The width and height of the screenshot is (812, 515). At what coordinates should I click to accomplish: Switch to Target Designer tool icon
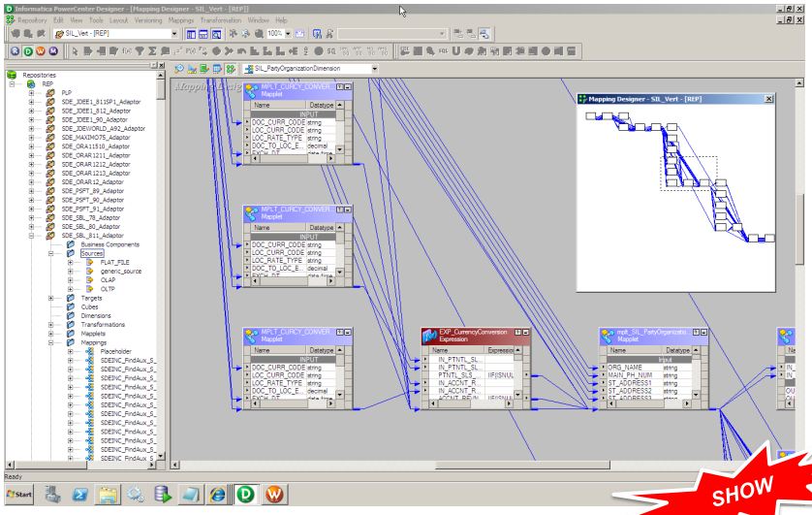[192, 69]
